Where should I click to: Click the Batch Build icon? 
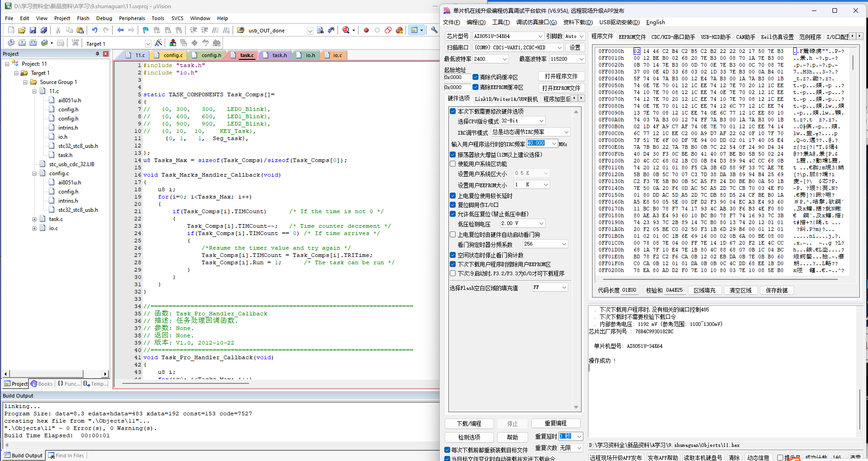(44, 43)
